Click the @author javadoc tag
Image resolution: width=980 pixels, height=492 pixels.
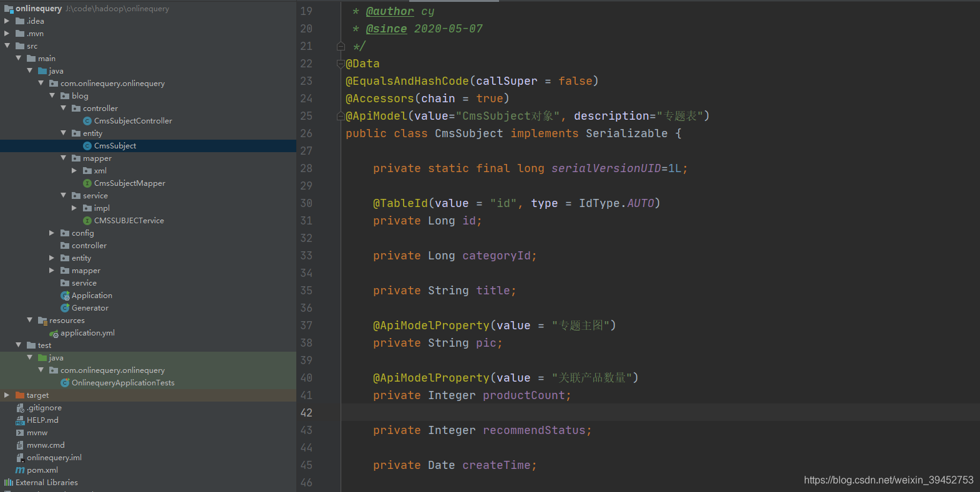pos(390,11)
